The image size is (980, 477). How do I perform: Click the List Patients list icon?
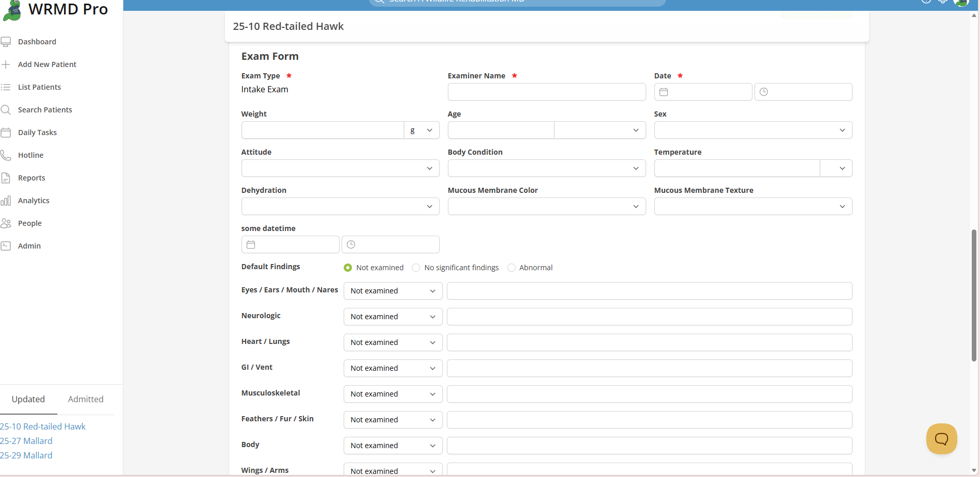point(6,87)
